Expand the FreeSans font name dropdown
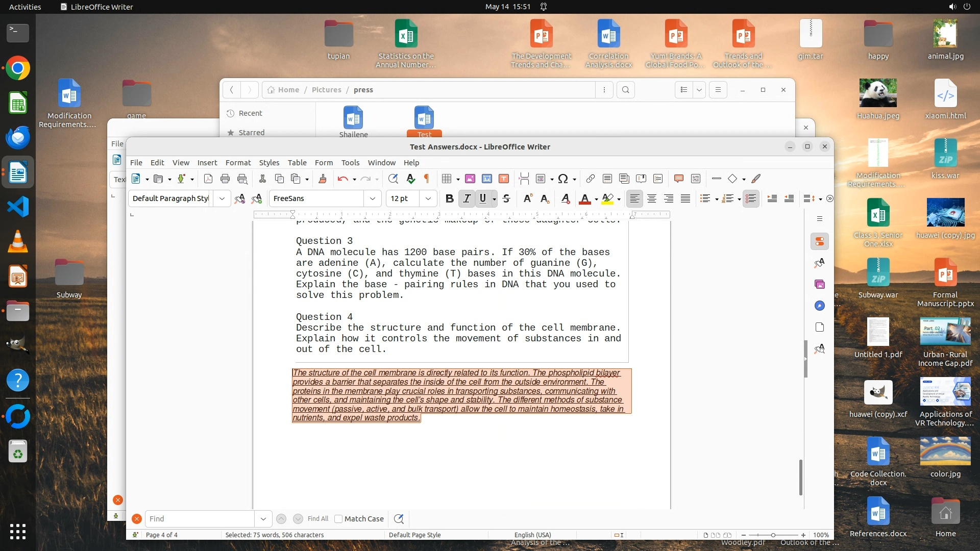Image resolution: width=980 pixels, height=551 pixels. pyautogui.click(x=373, y=198)
